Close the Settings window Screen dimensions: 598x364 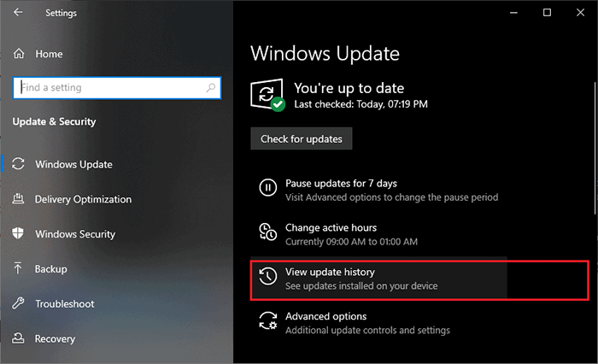click(x=580, y=13)
